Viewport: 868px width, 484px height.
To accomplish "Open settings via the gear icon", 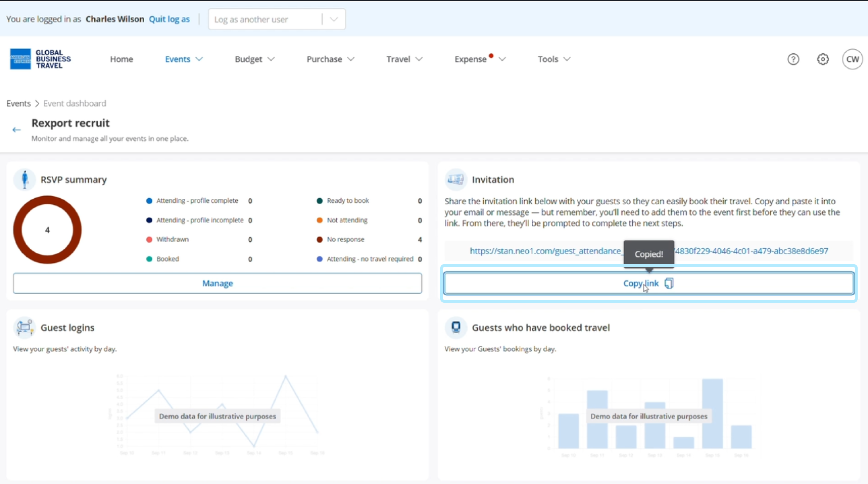I will pyautogui.click(x=822, y=59).
